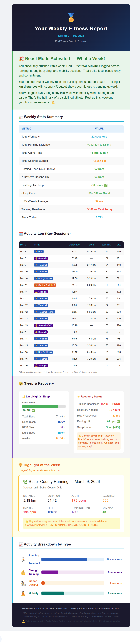Click the runner icon in the Running / Treadmill row

[23, 559]
